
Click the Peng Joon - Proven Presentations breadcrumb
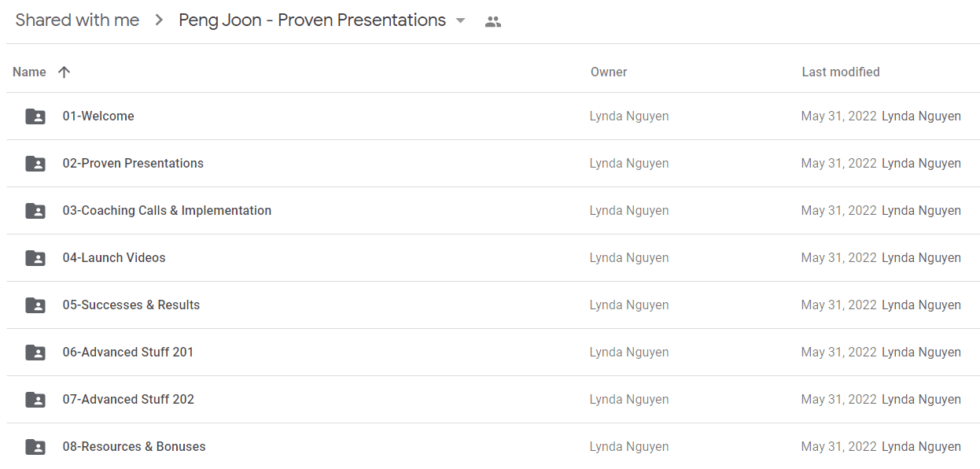point(312,20)
